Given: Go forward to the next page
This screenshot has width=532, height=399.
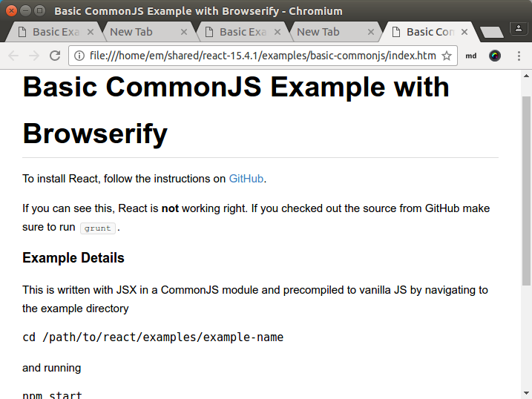Looking at the screenshot, I should (33, 56).
